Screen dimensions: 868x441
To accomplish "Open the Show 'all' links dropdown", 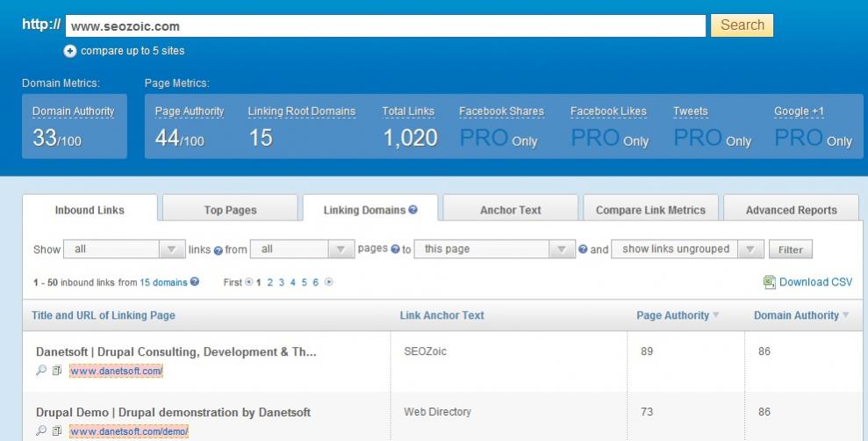I will tap(125, 249).
